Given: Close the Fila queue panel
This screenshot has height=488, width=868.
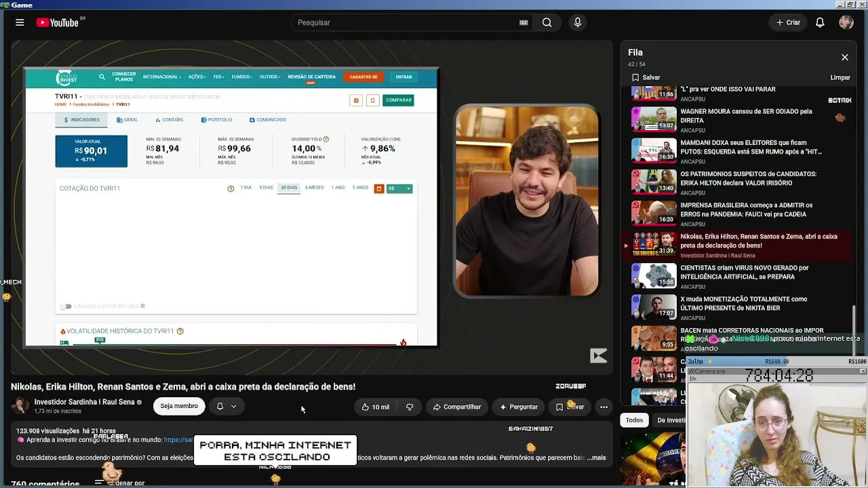Looking at the screenshot, I should (x=844, y=58).
